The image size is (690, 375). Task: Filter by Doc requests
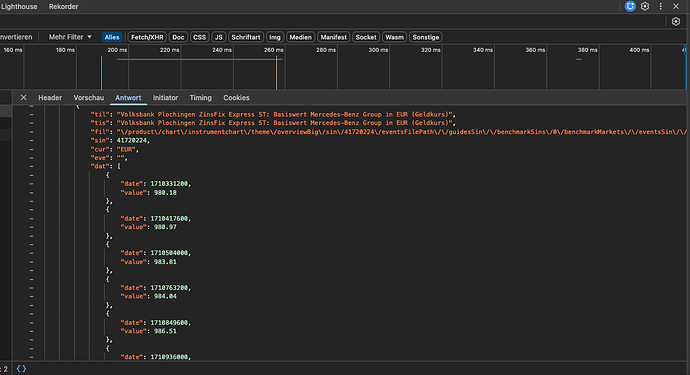pos(178,37)
